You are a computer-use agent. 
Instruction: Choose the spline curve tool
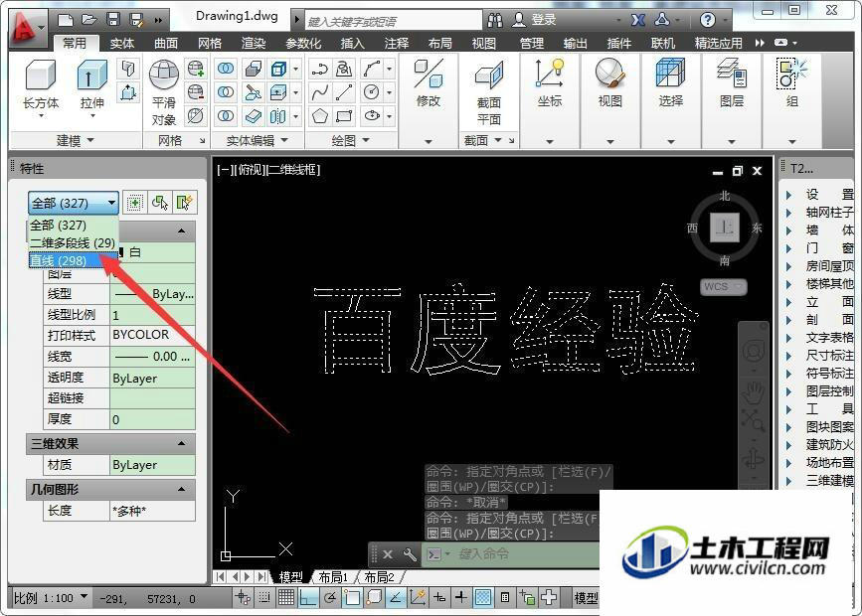point(319,92)
